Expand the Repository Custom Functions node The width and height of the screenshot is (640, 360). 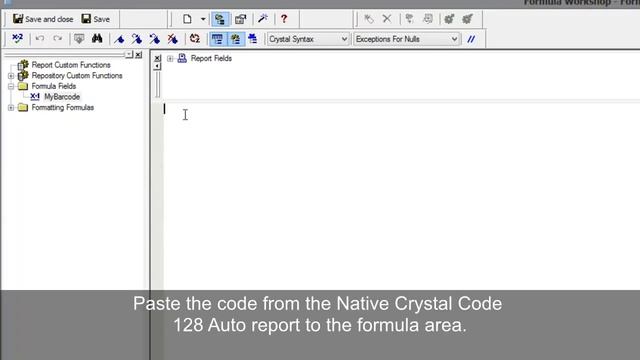click(11, 76)
